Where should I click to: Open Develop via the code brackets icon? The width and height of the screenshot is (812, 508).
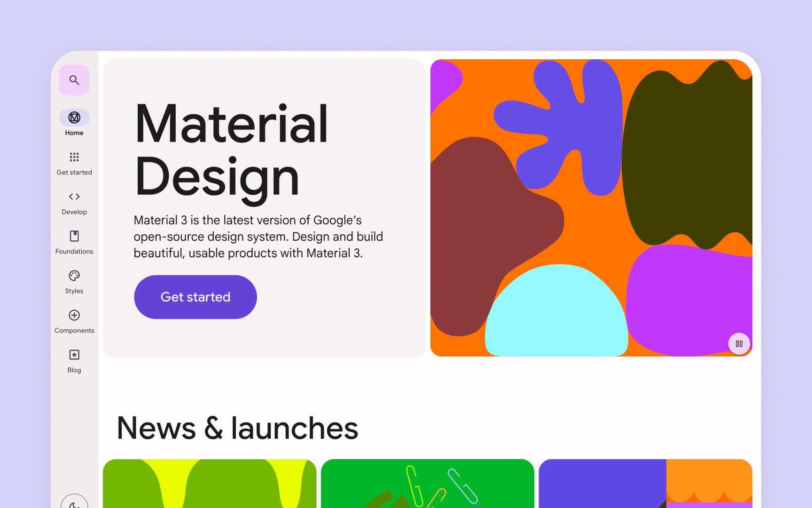pos(74,197)
